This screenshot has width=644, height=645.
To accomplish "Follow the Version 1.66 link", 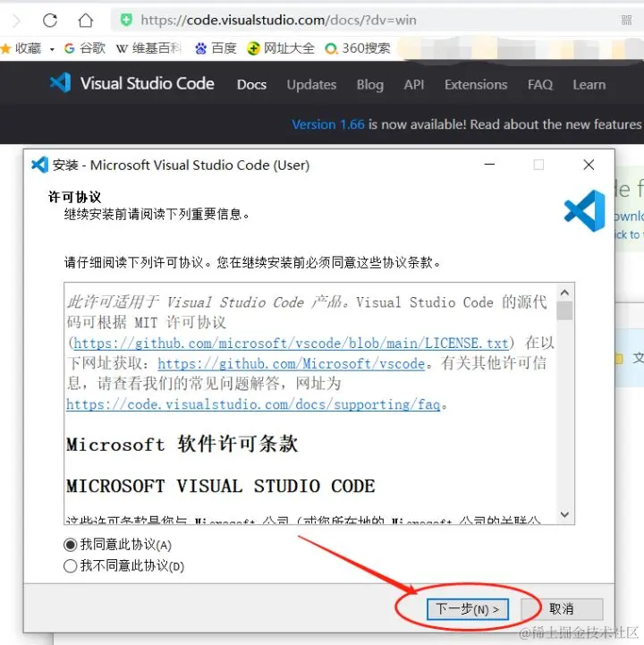I will (x=327, y=124).
